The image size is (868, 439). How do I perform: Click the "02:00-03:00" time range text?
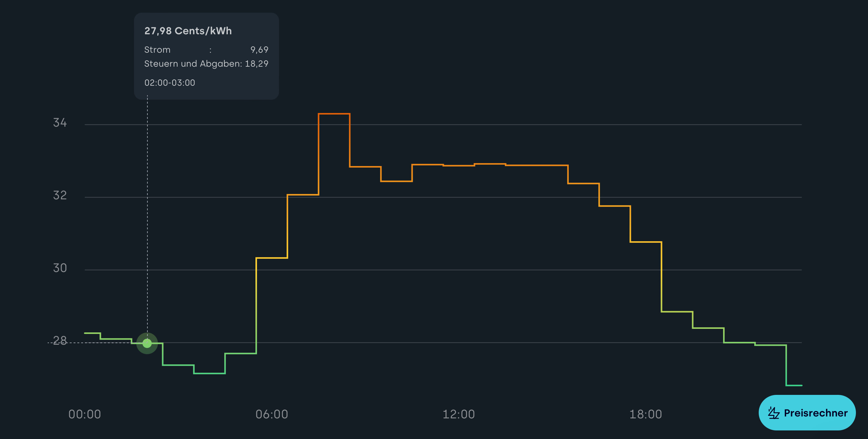point(169,83)
